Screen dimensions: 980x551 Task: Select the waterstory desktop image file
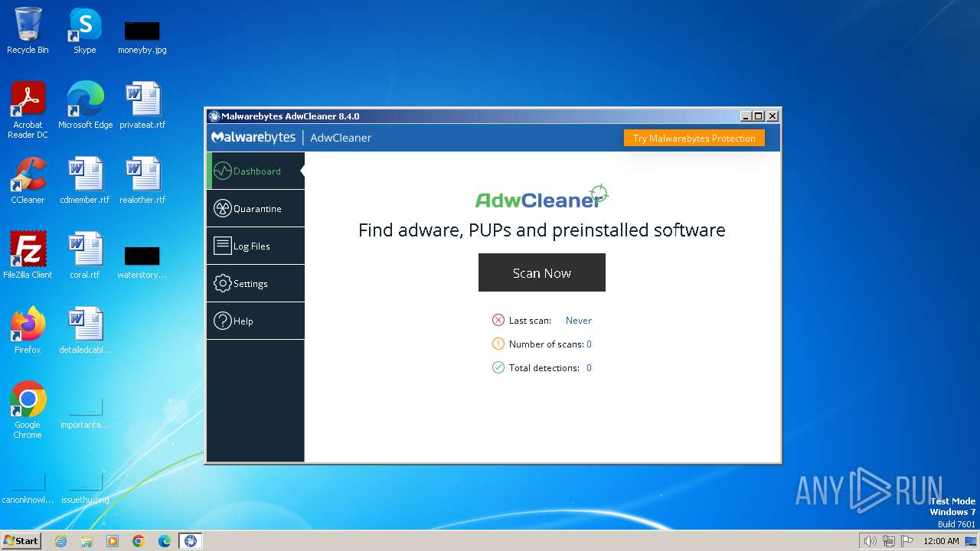coord(142,262)
